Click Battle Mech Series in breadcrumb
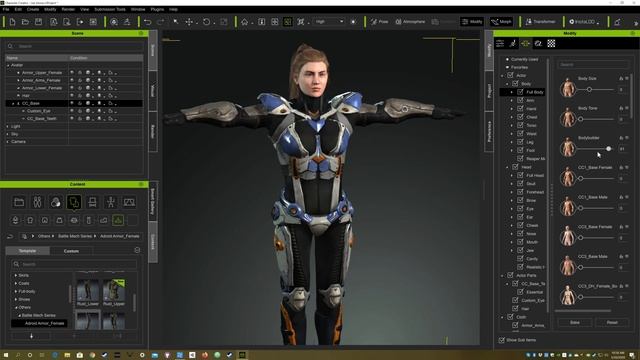 [x=75, y=236]
